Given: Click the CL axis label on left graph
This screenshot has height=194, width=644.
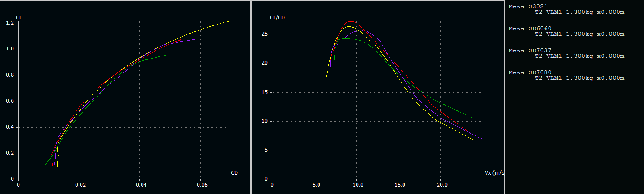Looking at the screenshot, I should (x=19, y=17).
